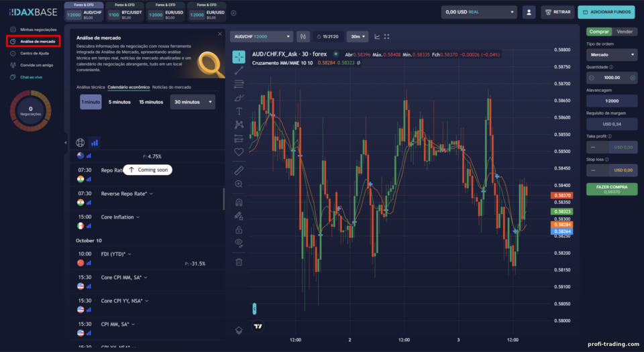This screenshot has width=644, height=352.
Task: Click the heart favorites icon
Action: coord(239,152)
